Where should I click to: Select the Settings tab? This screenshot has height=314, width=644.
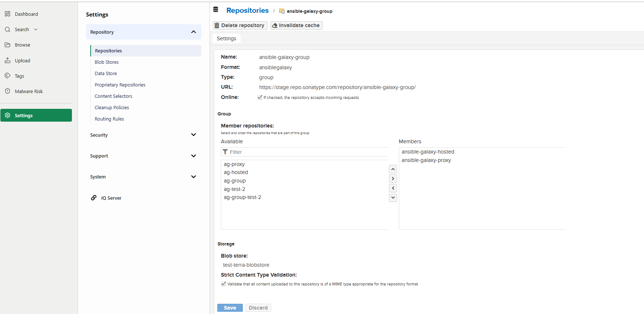click(226, 38)
